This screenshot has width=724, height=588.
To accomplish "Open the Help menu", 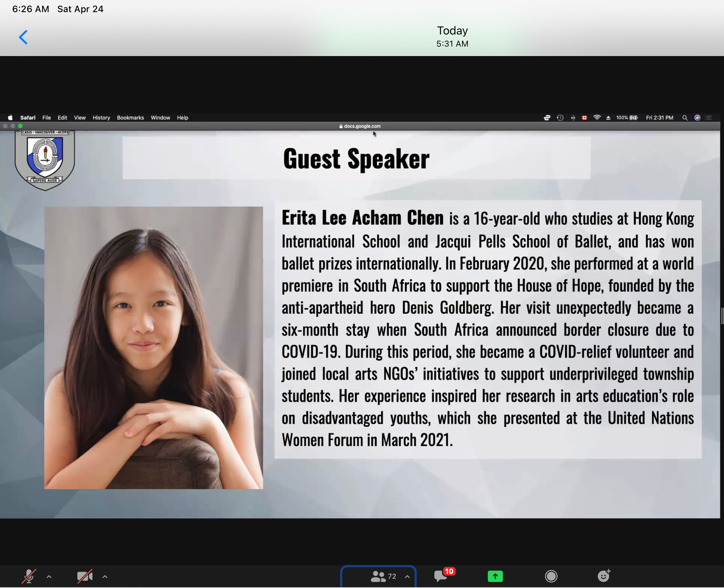I will 183,118.
